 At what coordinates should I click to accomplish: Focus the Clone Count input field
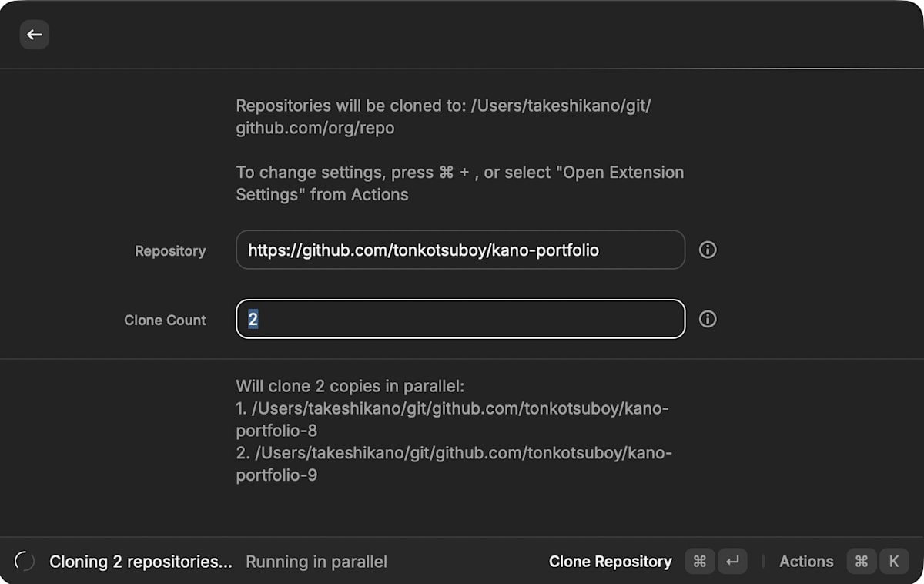460,319
